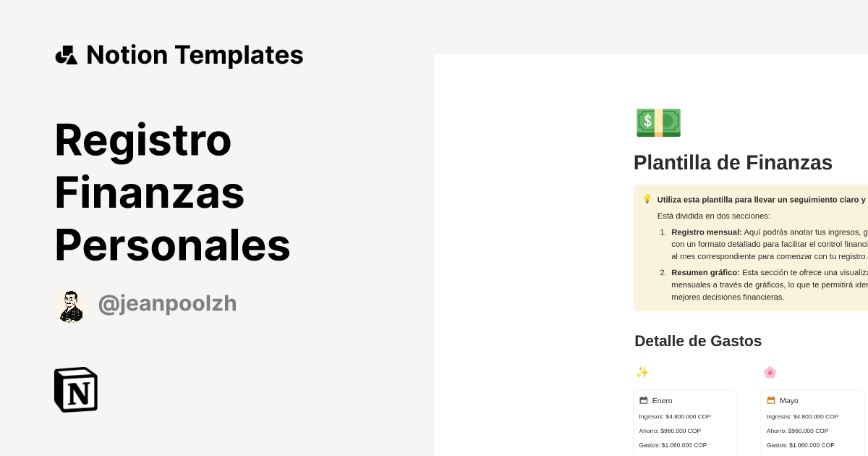Click the "Detalle de Gastos" section heading
Viewport: 868px width, 456px height.
(x=698, y=341)
